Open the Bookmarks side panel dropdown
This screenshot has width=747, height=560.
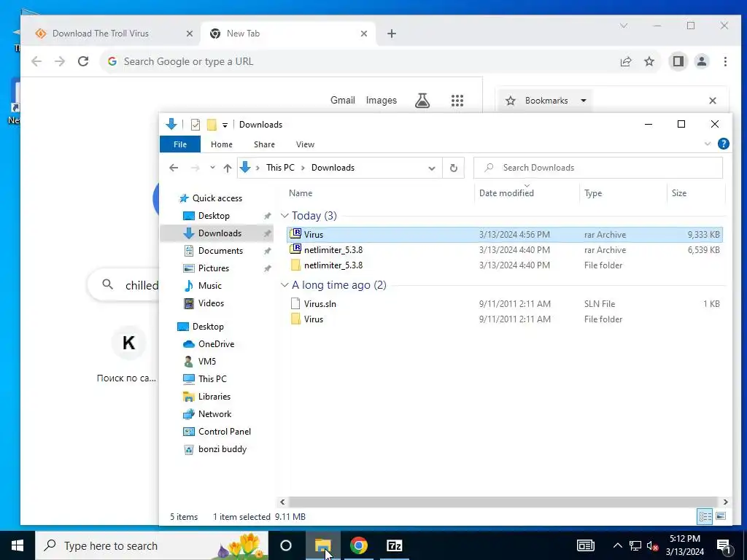(583, 101)
